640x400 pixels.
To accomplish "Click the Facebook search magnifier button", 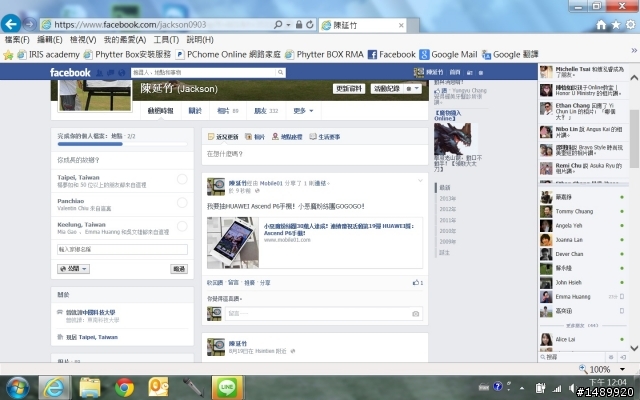I will point(280,73).
